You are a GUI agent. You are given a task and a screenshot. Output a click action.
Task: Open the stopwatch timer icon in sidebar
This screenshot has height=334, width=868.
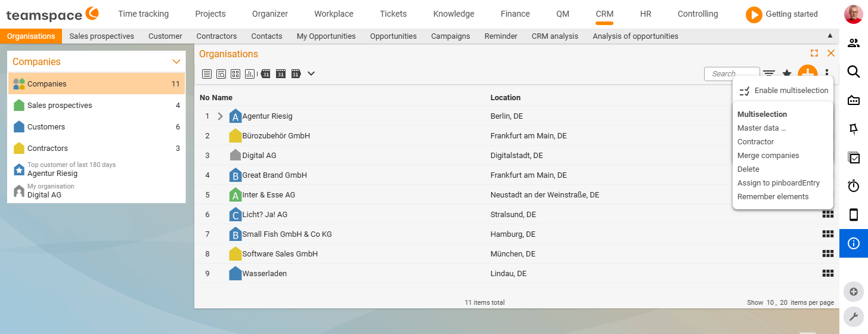click(x=854, y=186)
